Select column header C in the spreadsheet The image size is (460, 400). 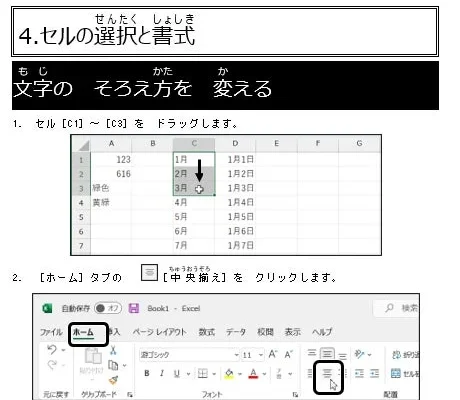(194, 144)
